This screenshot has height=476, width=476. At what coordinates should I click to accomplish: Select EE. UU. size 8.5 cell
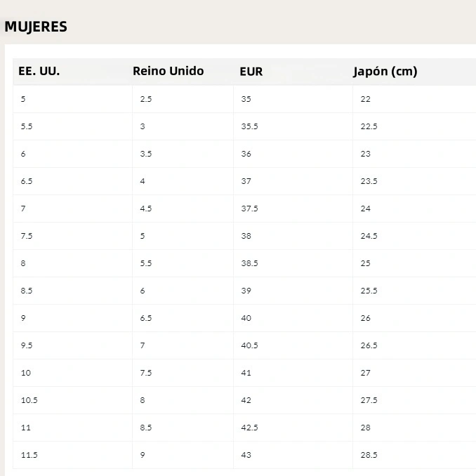coord(27,291)
